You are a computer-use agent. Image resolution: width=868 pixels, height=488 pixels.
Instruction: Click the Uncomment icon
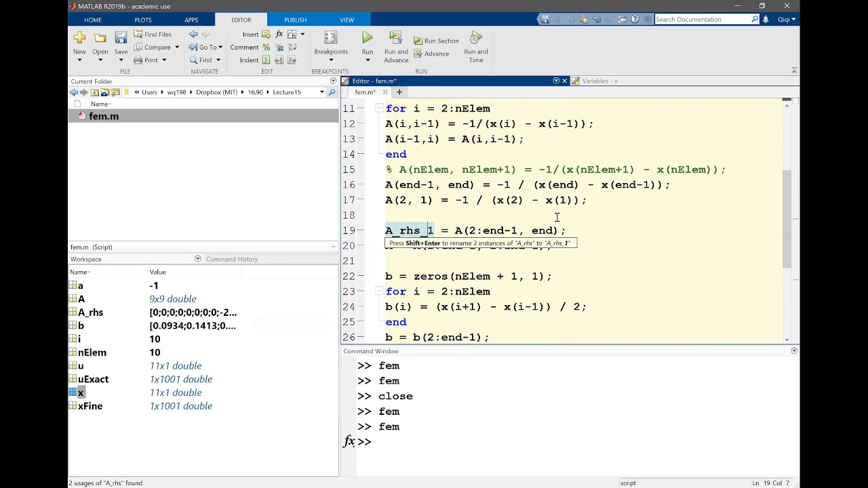tap(279, 47)
